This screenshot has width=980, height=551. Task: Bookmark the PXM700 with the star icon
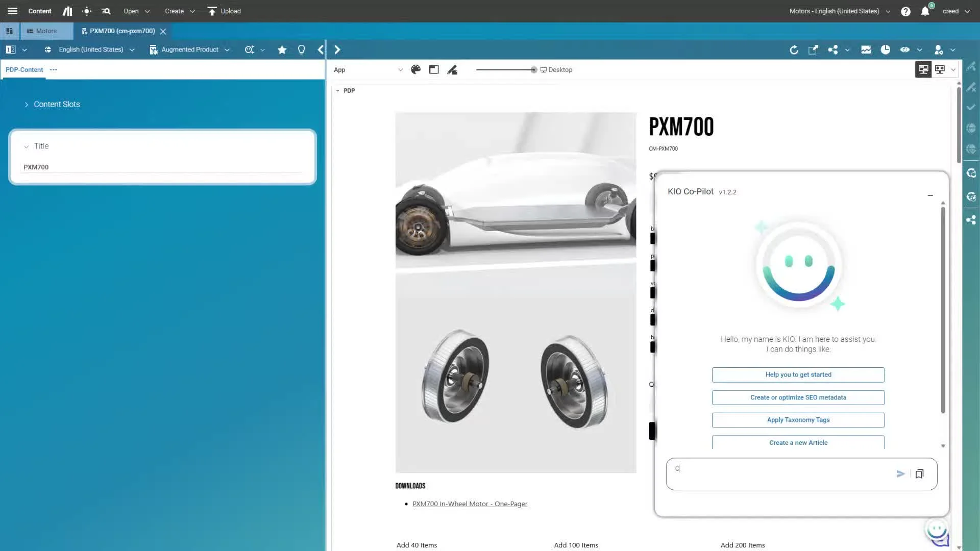[282, 49]
